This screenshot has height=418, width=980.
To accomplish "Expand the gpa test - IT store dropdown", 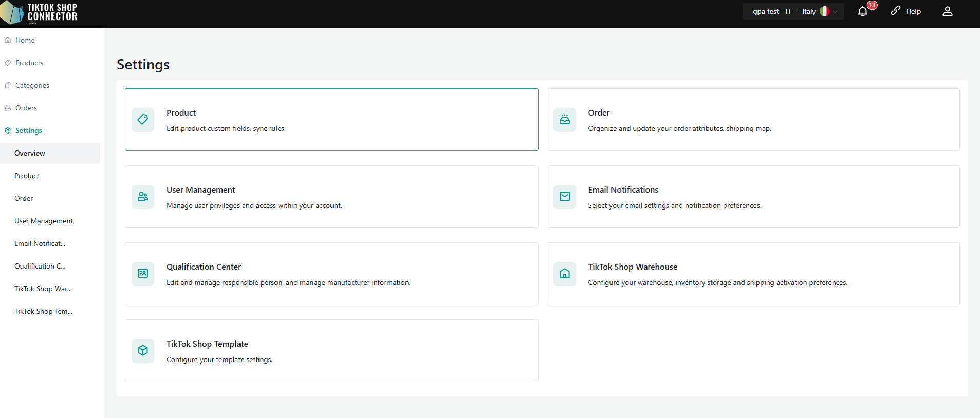I will click(793, 11).
